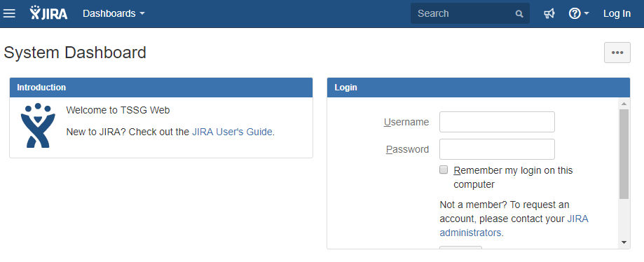This screenshot has height=262, width=644.
Task: Open the feedback megaphone icon
Action: pyautogui.click(x=549, y=13)
